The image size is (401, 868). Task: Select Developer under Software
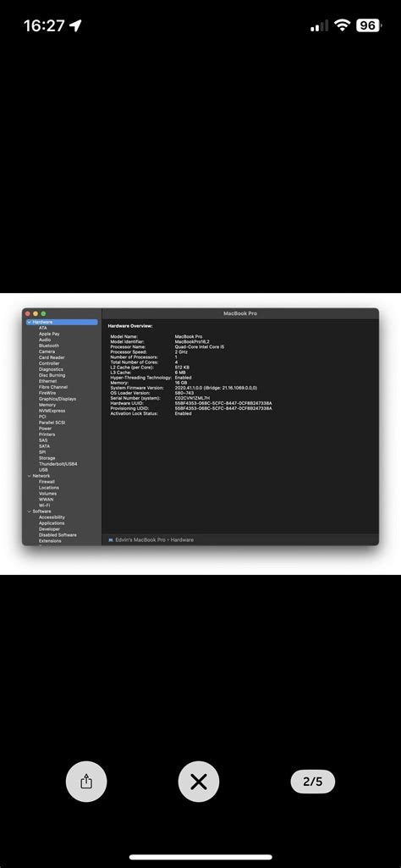(49, 528)
